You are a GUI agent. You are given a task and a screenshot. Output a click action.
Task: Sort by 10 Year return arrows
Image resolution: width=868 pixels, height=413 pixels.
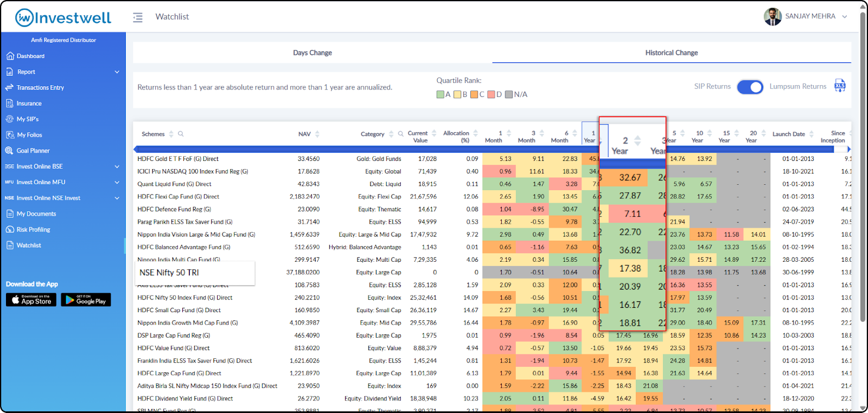tap(710, 133)
